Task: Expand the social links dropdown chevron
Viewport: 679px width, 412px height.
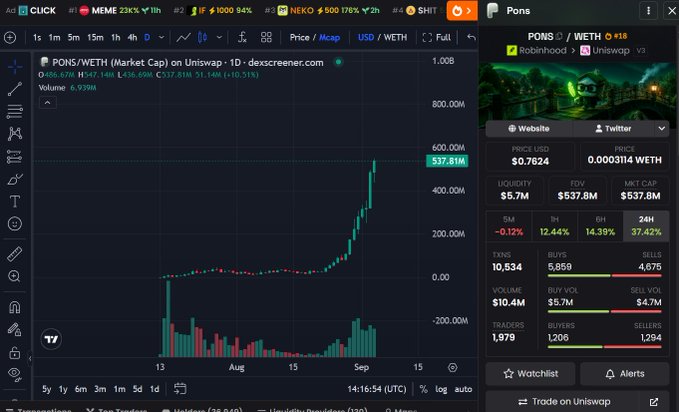Action: [x=661, y=129]
